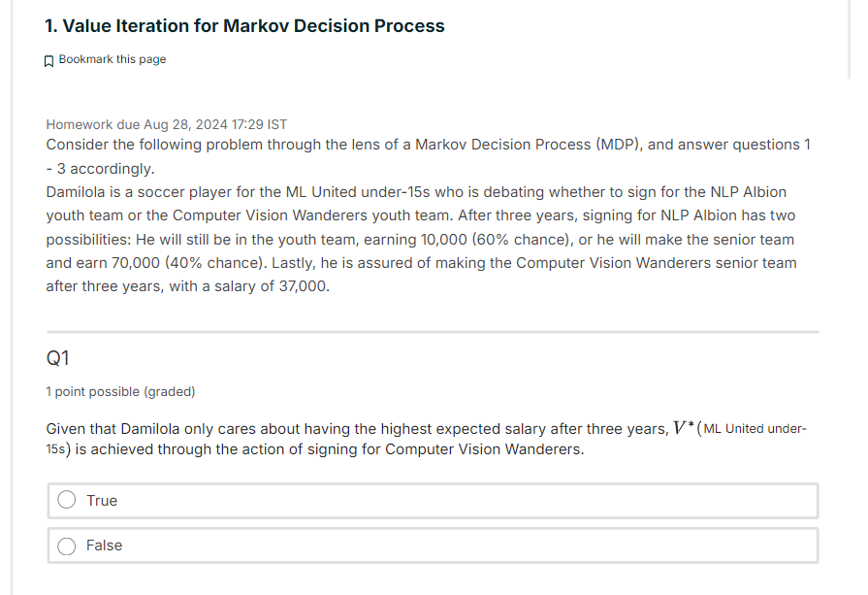Click the bookmark icon next to 'Bookmark this page'
The width and height of the screenshot is (868, 595).
[x=48, y=59]
